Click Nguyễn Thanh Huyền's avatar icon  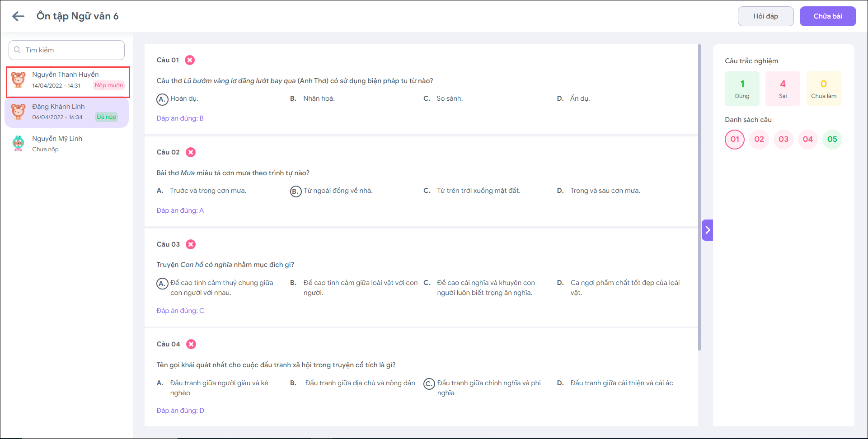coord(19,79)
